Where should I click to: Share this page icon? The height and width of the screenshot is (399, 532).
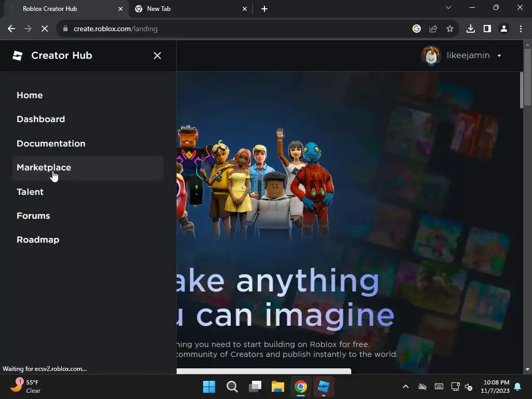[x=433, y=29]
